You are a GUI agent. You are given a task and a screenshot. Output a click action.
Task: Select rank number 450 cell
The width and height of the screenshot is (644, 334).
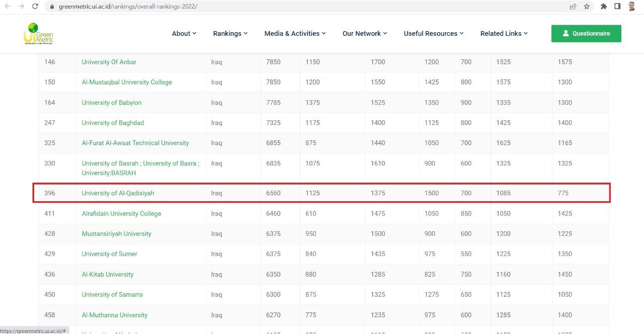click(x=50, y=294)
